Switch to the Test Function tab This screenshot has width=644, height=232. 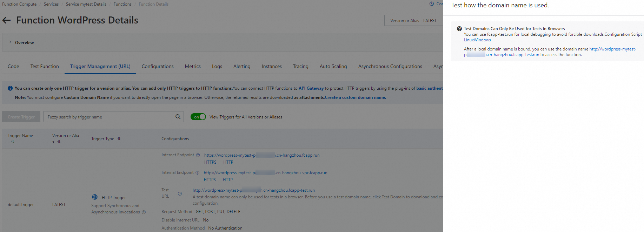[45, 66]
